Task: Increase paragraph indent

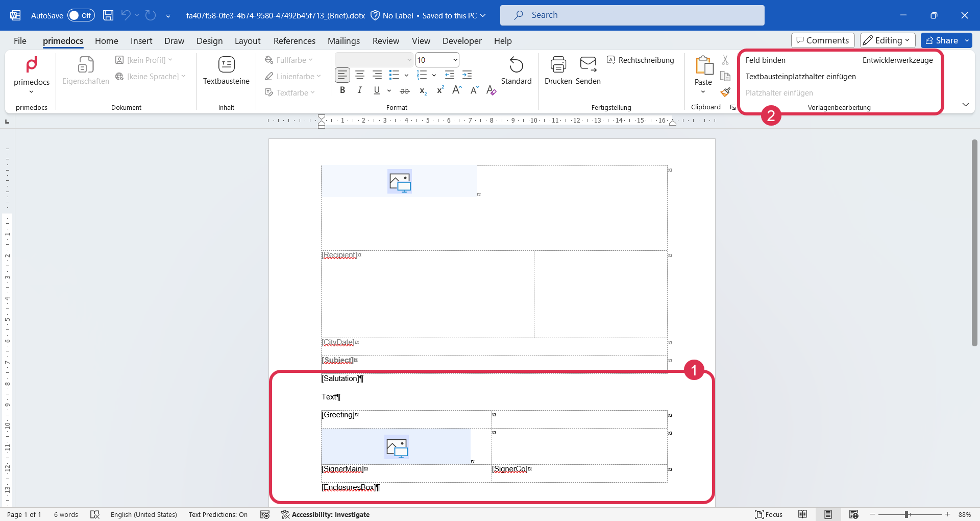Action: coord(467,75)
